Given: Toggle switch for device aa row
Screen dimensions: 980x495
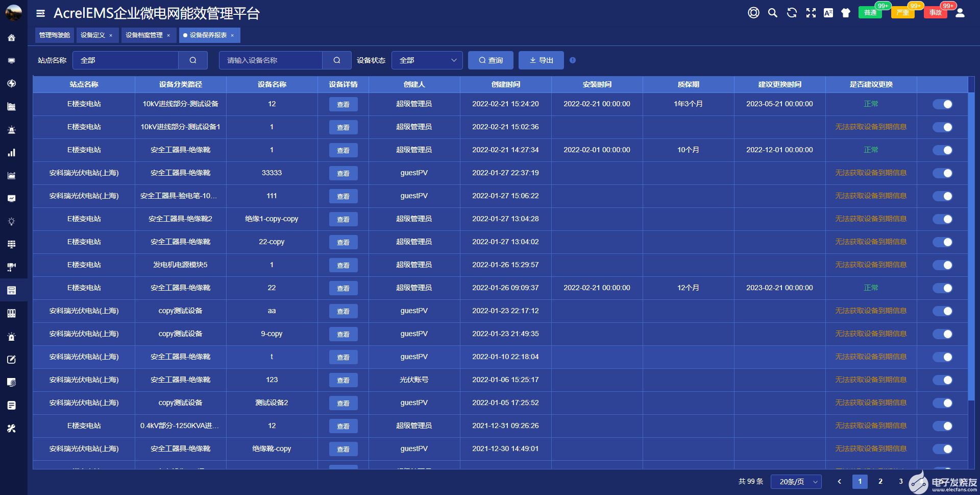Looking at the screenshot, I should [x=942, y=311].
